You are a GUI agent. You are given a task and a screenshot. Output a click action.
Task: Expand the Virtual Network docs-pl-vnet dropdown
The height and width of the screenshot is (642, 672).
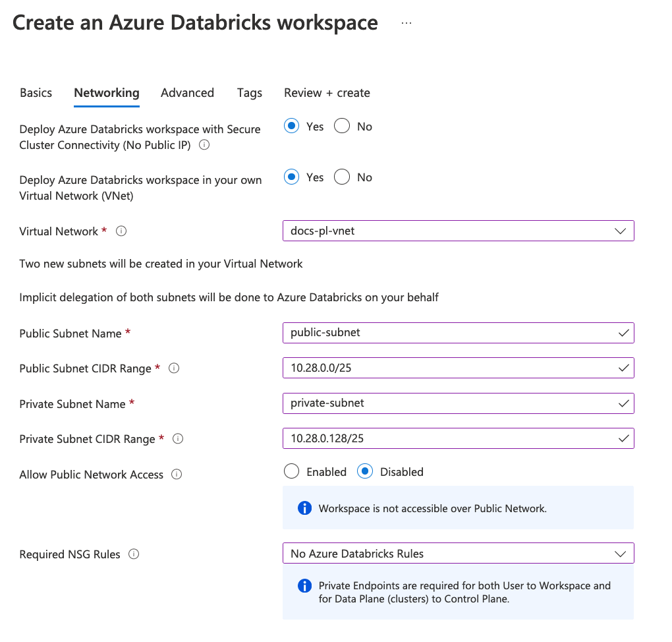click(x=458, y=231)
